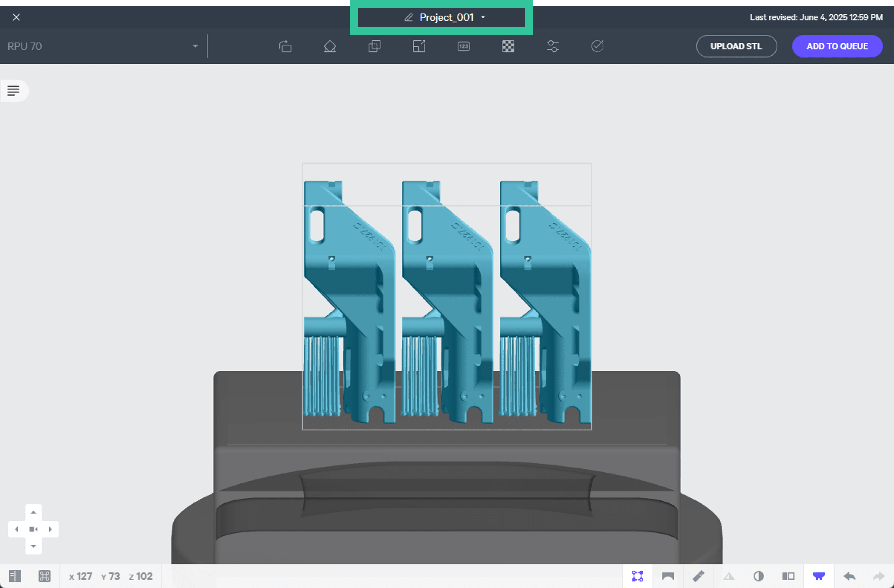Open the Project_001 name dropdown
Viewport: 894px width, 588px height.
pyautogui.click(x=483, y=17)
